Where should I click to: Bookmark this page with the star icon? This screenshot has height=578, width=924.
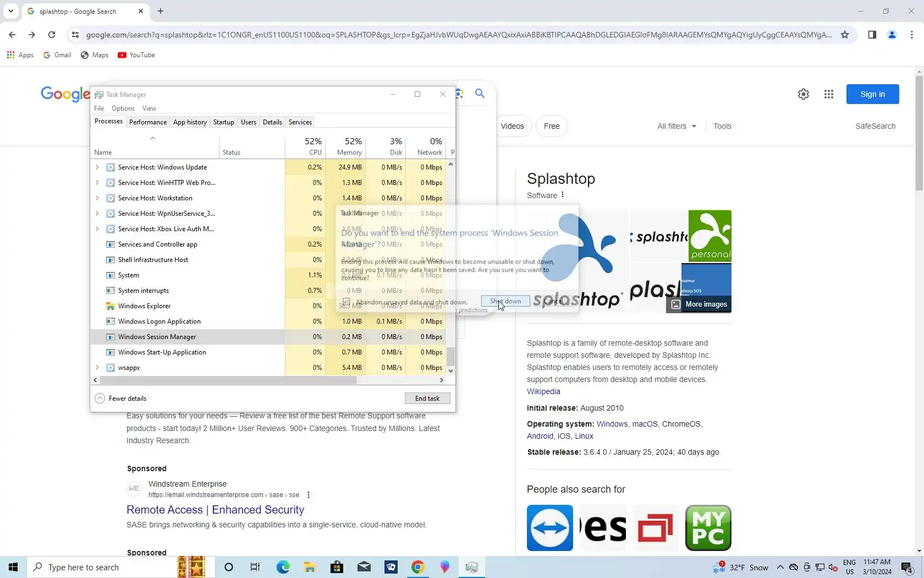845,35
